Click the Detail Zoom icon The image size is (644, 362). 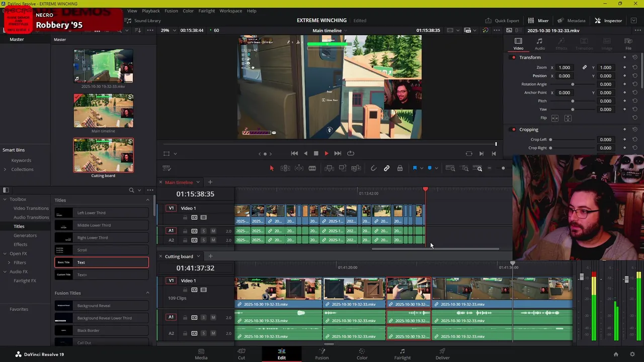pos(465,168)
